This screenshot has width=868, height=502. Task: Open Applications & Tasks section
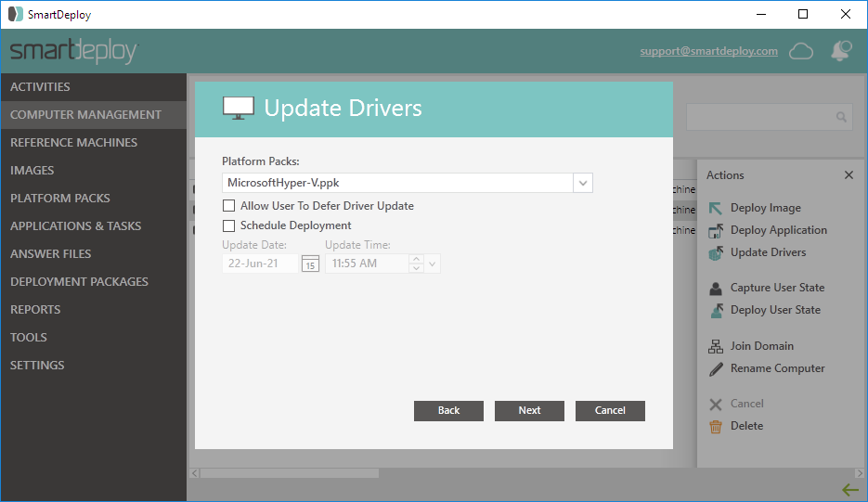pyautogui.click(x=94, y=225)
